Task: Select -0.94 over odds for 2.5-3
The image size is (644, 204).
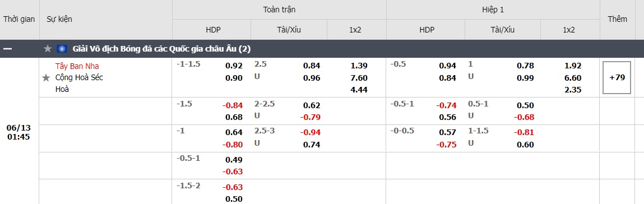Action: click(x=311, y=133)
